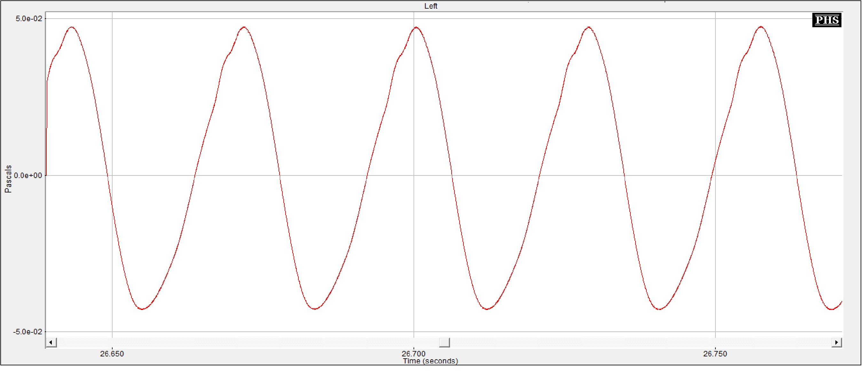Click the left scroll arrow button
Viewport: 868px width, 374px height.
point(51,343)
